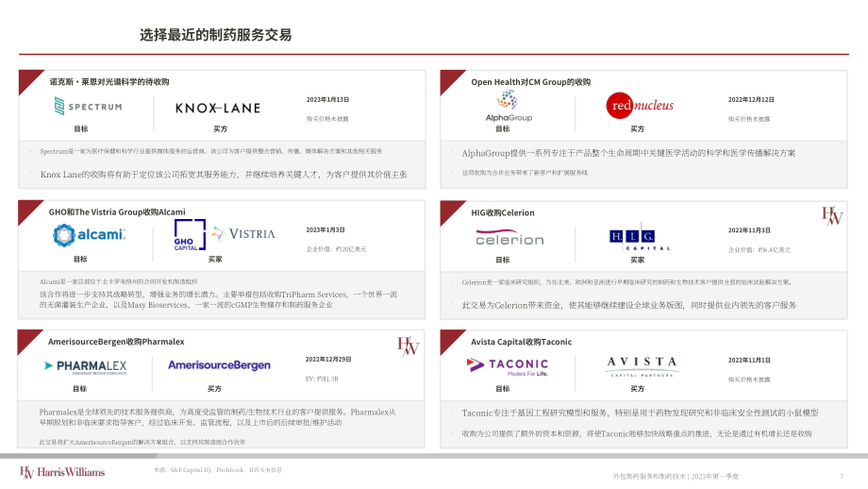Select heading Avista Capital收购Taconic
Screen dimensions: 868x489
coord(522,343)
